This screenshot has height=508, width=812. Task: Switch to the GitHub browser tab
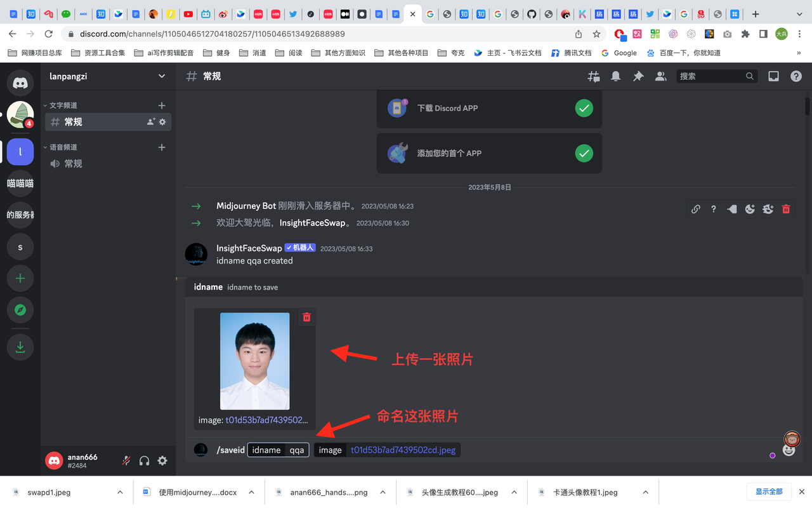(x=532, y=14)
